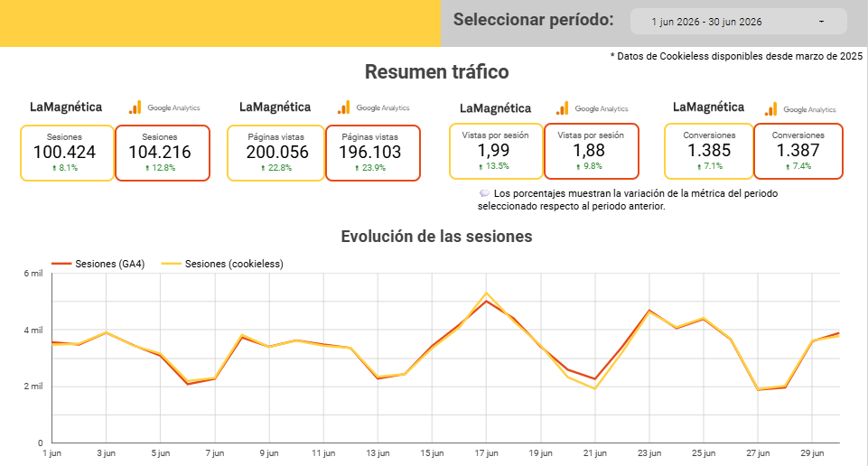Screen dimensions: 868x466
Task: Select the Conversiones 1.385 scorecard
Action: (x=708, y=151)
